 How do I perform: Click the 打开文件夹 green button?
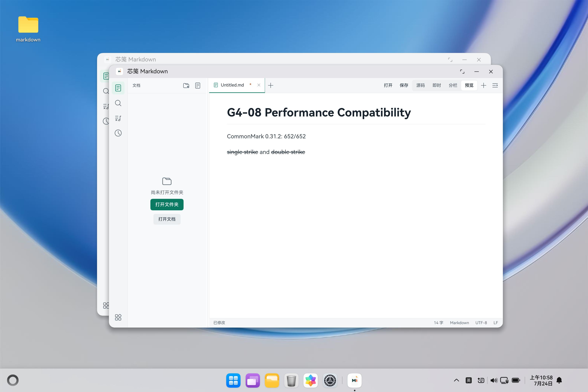167,204
